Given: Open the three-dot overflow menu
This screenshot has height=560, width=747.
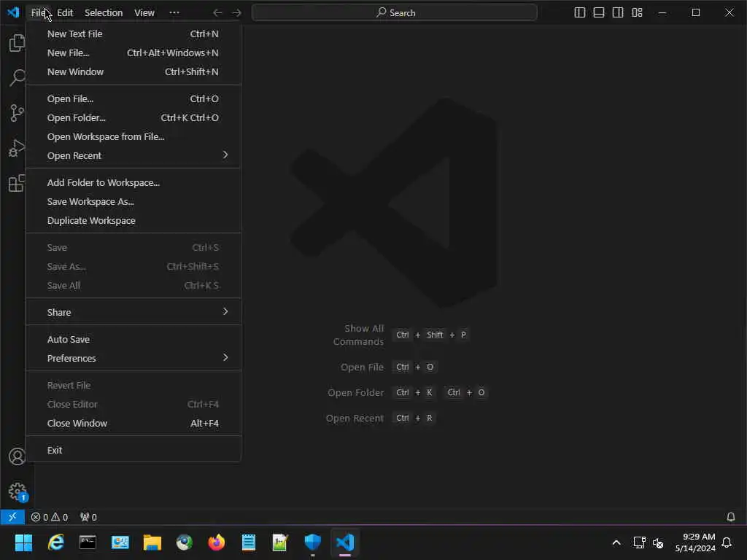Looking at the screenshot, I should click(174, 13).
